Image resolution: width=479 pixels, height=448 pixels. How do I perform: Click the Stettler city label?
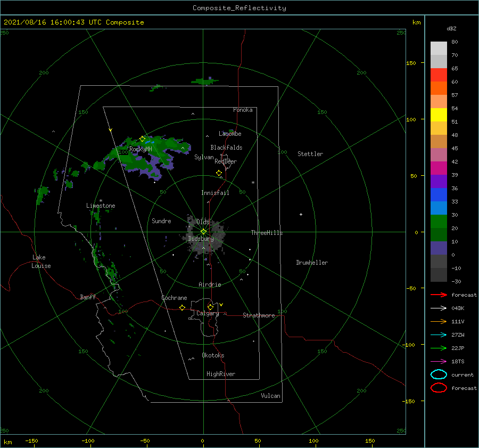pos(310,154)
